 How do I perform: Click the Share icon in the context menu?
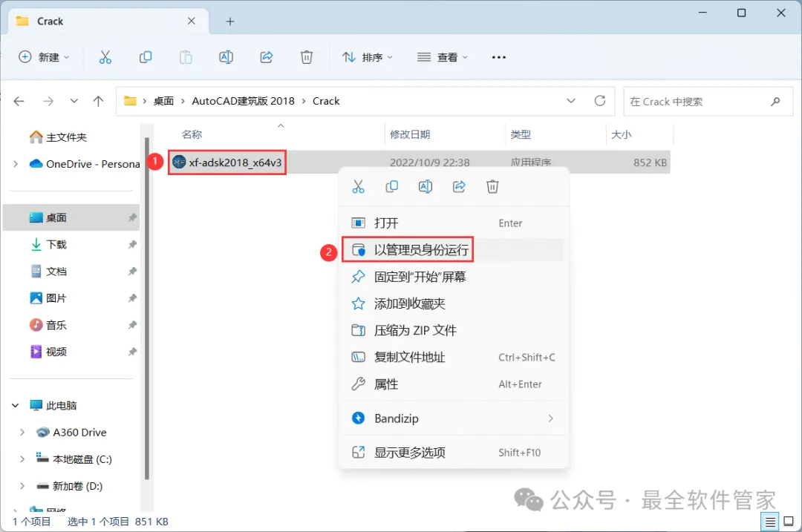click(459, 186)
